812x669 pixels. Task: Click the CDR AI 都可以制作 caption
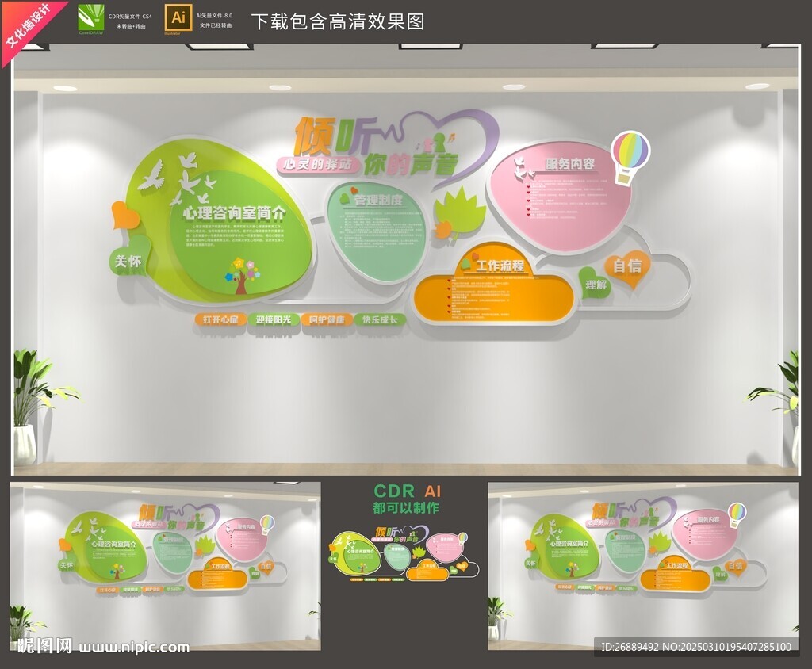point(407,499)
